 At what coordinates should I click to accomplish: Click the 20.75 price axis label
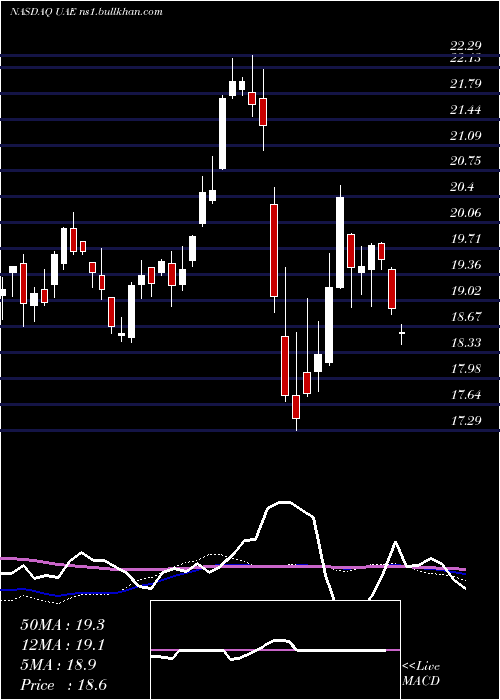pyautogui.click(x=466, y=161)
